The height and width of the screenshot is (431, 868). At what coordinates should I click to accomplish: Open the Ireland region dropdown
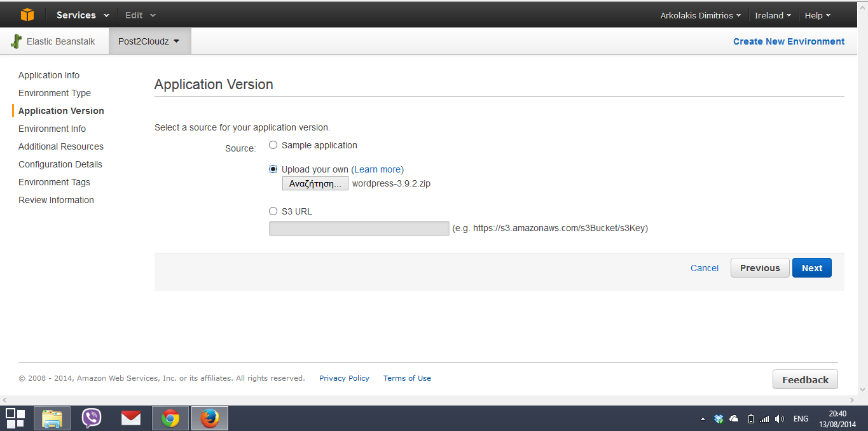click(773, 15)
